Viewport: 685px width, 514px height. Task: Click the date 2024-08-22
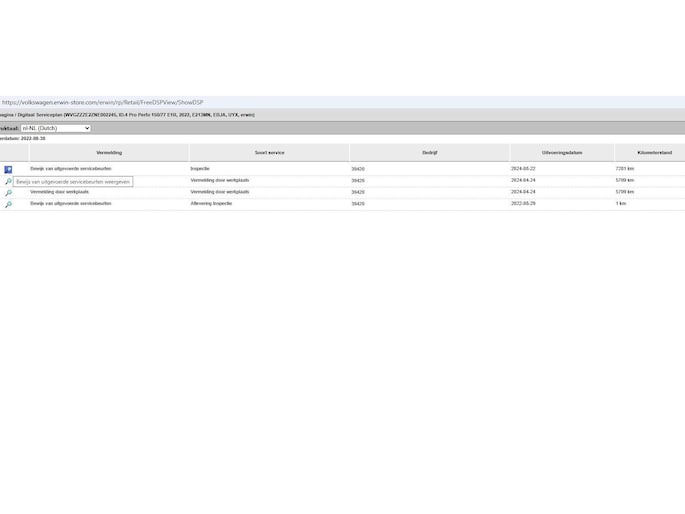[523, 169]
